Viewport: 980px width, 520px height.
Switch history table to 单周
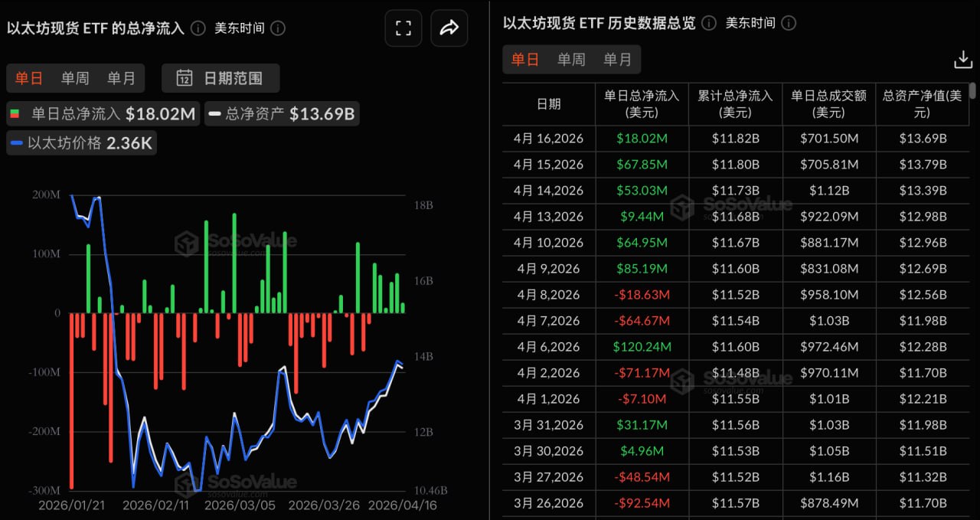pyautogui.click(x=571, y=60)
